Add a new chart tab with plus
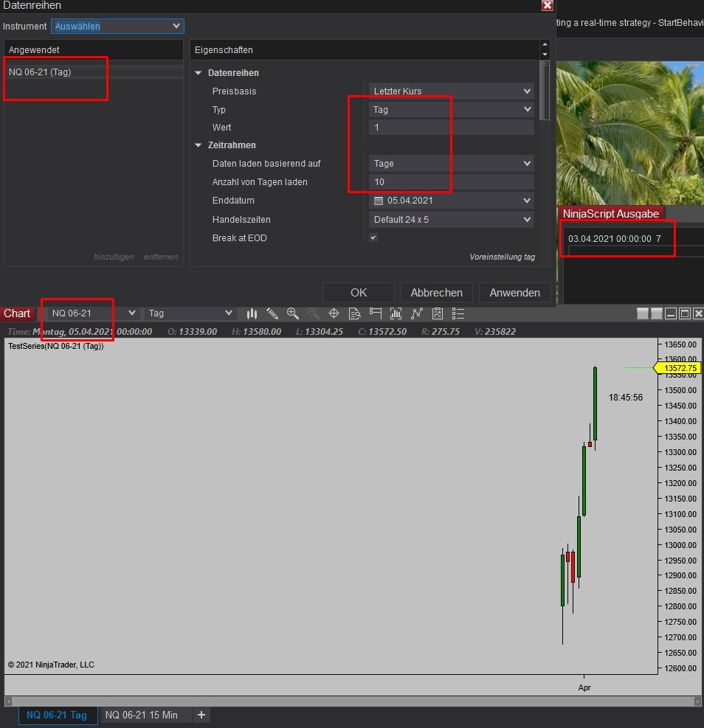704x728 pixels. (x=201, y=715)
